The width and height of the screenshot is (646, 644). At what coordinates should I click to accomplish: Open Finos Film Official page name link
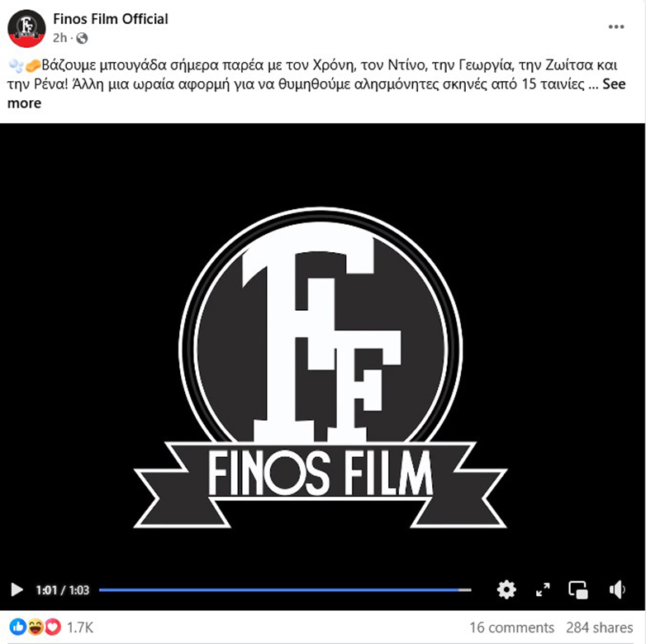pos(111,19)
